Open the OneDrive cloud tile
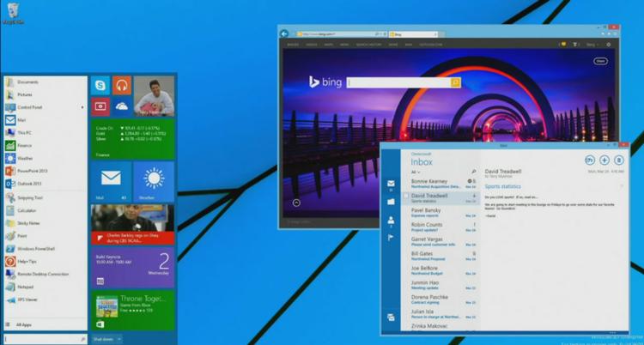The height and width of the screenshot is (345, 644). point(122,106)
